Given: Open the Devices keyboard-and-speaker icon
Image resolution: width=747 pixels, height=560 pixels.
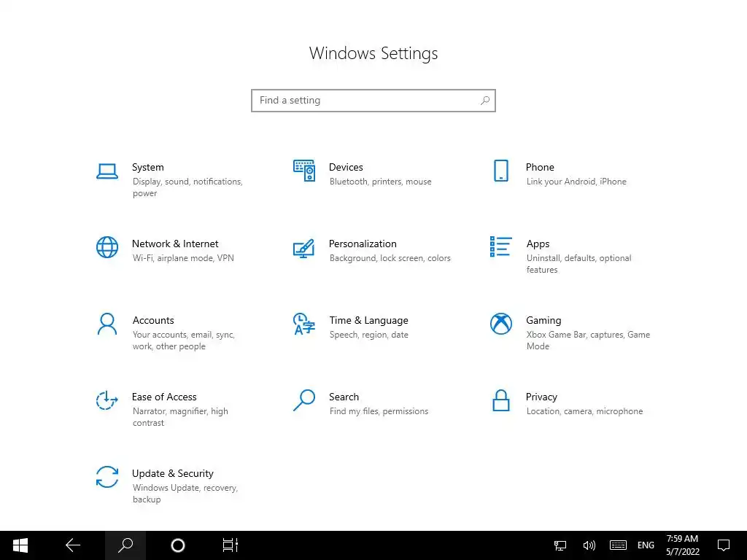Looking at the screenshot, I should (x=304, y=171).
